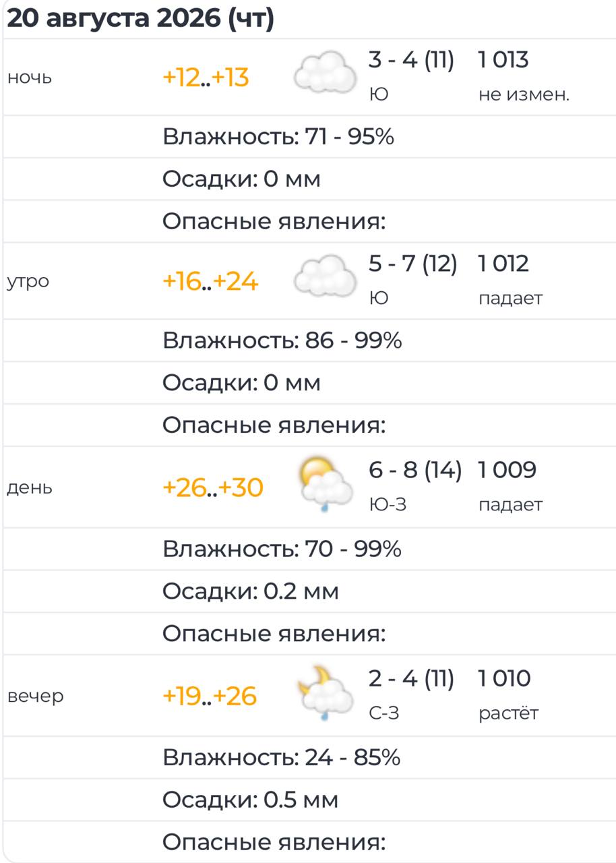Click the cloudy icon in the ночь row
616x863 pixels.
pos(326,73)
